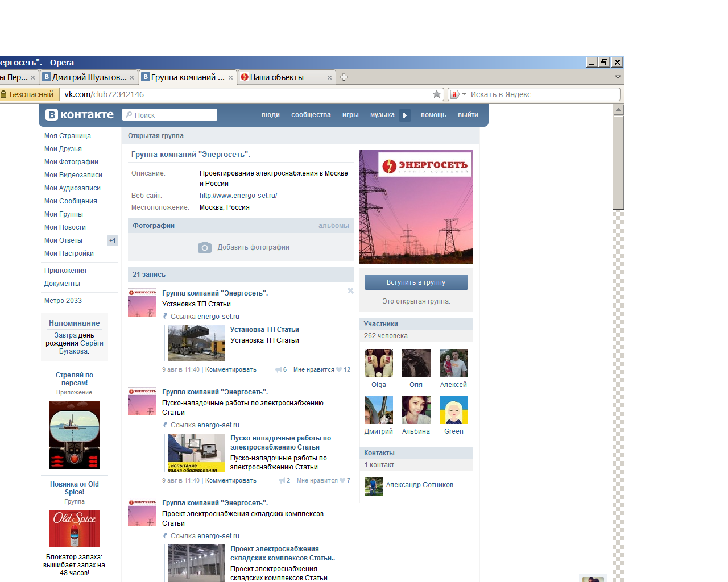Click 'выйти' to log out
The image size is (728, 582).
point(468,115)
